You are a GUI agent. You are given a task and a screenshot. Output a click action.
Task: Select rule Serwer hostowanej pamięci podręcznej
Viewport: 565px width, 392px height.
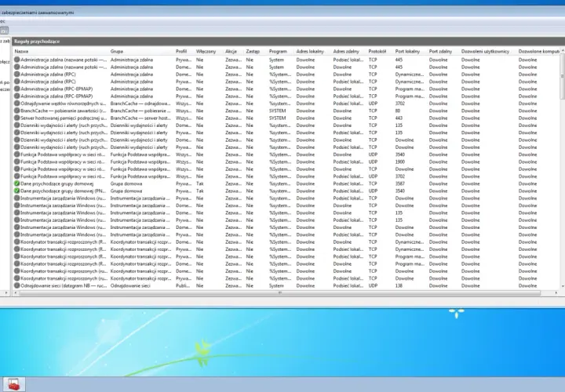pos(64,118)
